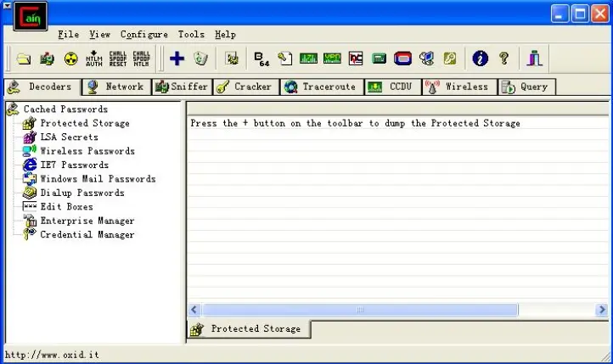Click the key and page decoder icon
The height and width of the screenshot is (364, 613).
pyautogui.click(x=285, y=59)
